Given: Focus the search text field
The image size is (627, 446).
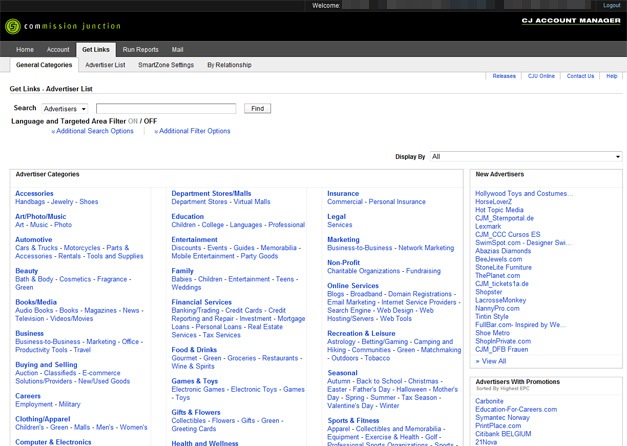Looking at the screenshot, I should pyautogui.click(x=166, y=108).
